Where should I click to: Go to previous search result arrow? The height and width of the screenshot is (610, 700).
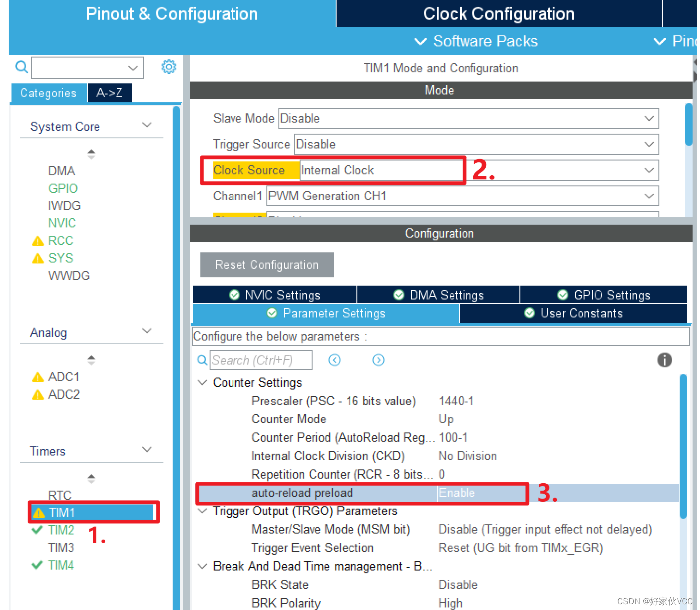(x=335, y=360)
